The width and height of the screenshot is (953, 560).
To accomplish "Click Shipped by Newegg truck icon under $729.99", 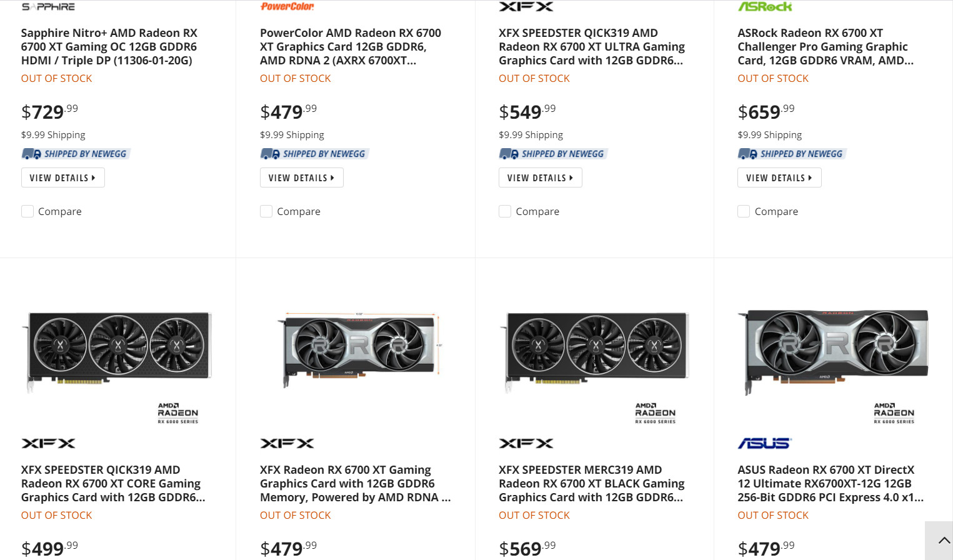I will pyautogui.click(x=31, y=154).
